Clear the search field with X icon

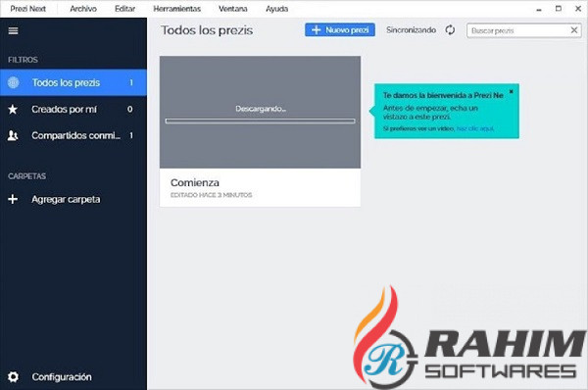click(x=574, y=30)
